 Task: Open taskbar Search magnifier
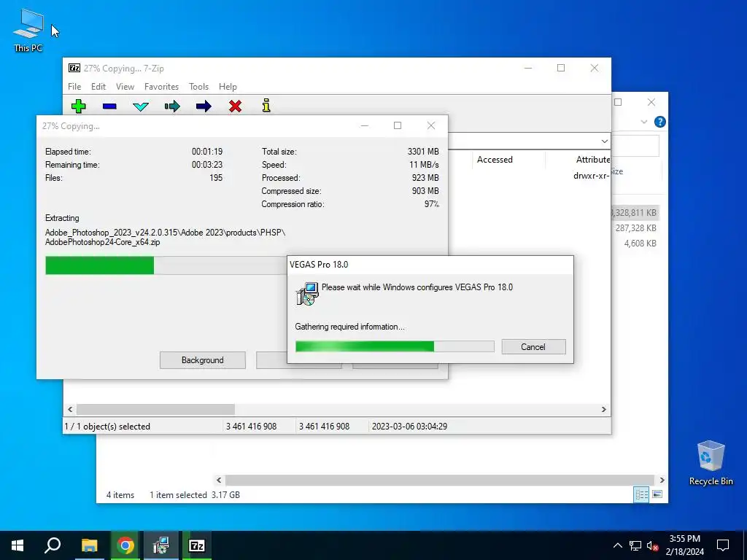tap(53, 545)
